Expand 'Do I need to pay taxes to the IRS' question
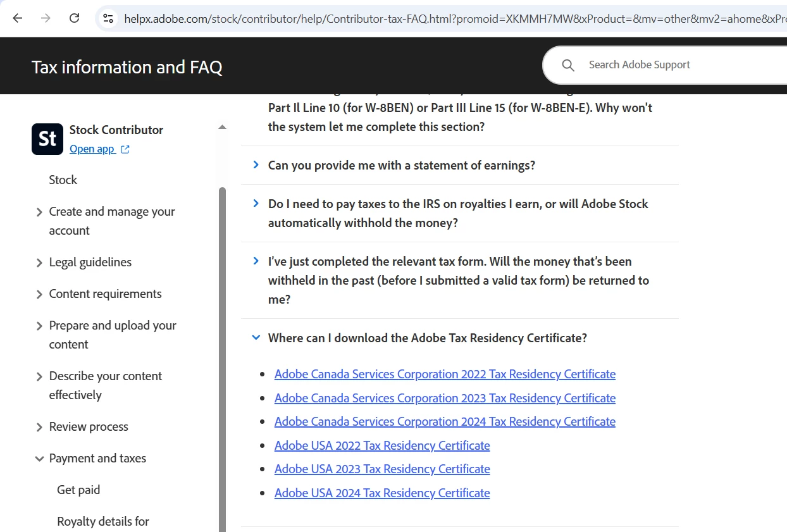Image resolution: width=787 pixels, height=532 pixels. click(x=256, y=203)
